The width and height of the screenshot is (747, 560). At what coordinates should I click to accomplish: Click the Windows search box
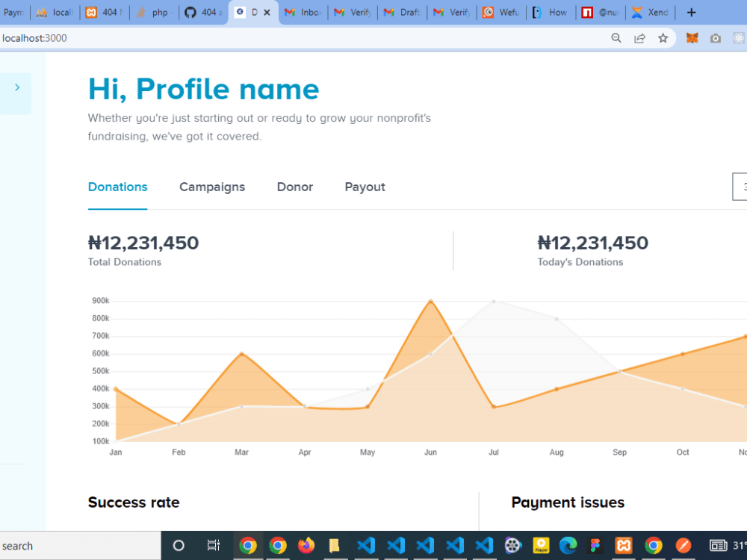pyautogui.click(x=75, y=546)
